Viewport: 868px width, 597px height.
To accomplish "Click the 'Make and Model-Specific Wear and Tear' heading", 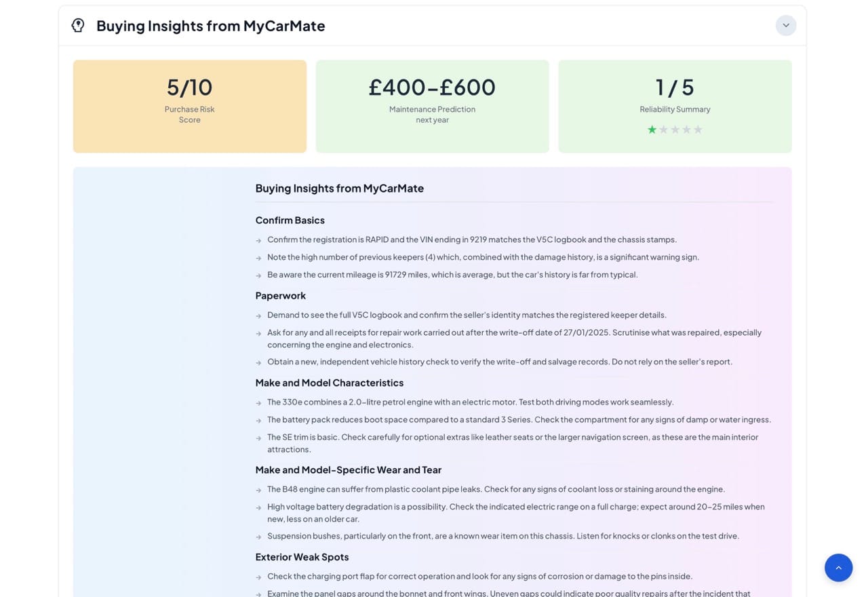I will (x=348, y=469).
